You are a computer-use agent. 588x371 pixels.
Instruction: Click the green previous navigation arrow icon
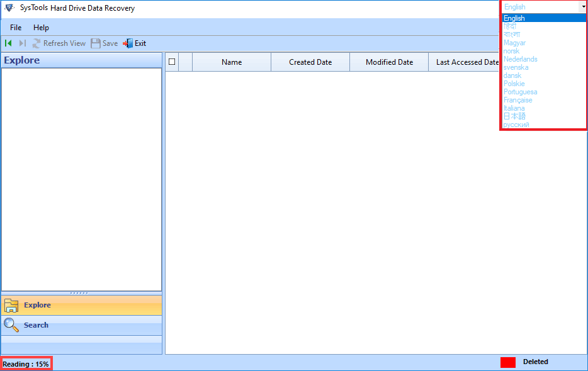pyautogui.click(x=8, y=43)
